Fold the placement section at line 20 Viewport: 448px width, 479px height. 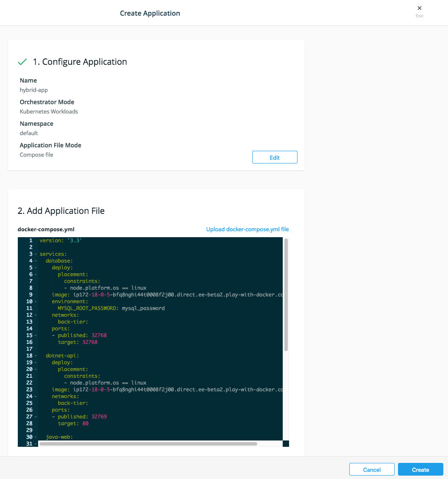tap(36, 369)
